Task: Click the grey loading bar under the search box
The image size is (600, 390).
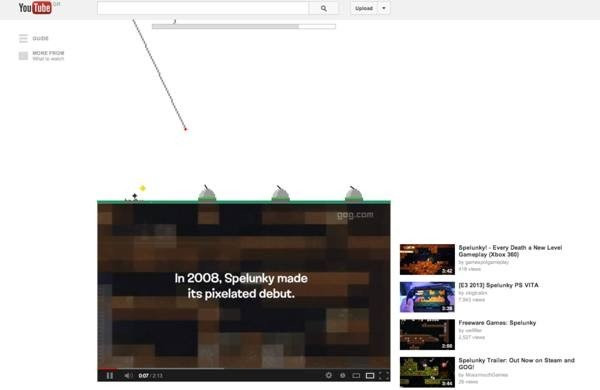Action: tap(244, 26)
